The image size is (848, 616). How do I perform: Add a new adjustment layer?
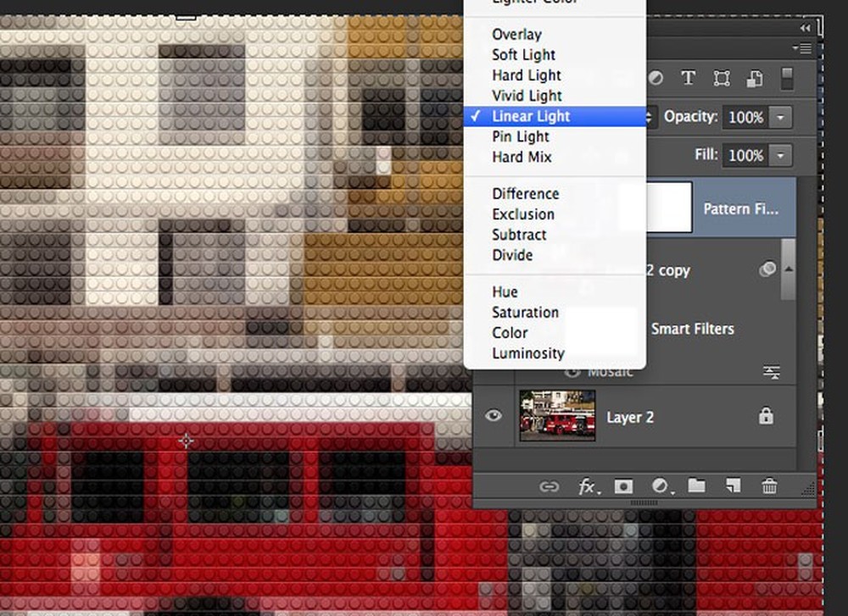(x=660, y=486)
